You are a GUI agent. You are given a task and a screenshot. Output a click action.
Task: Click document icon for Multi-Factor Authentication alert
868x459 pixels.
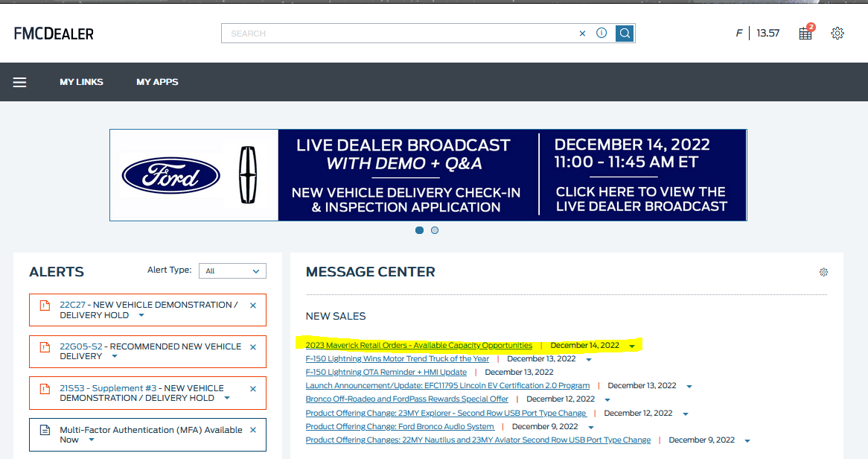point(45,430)
